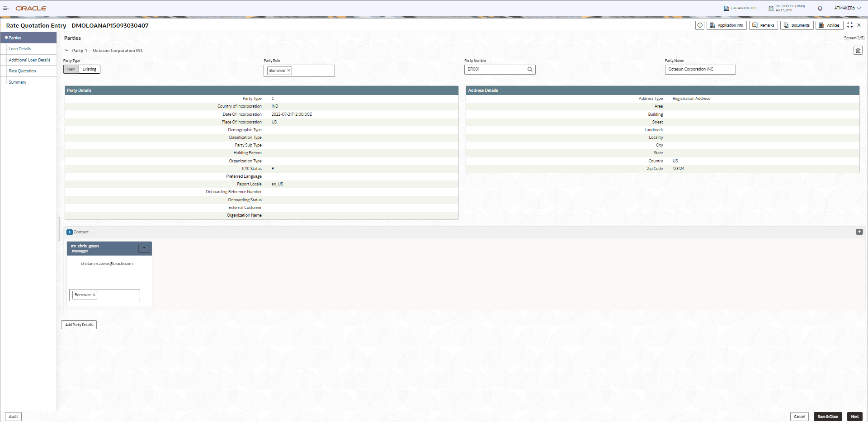Click the contact email chetan.m.zawar@oracle.com
Screen dimensions: 868x422
(x=107, y=264)
